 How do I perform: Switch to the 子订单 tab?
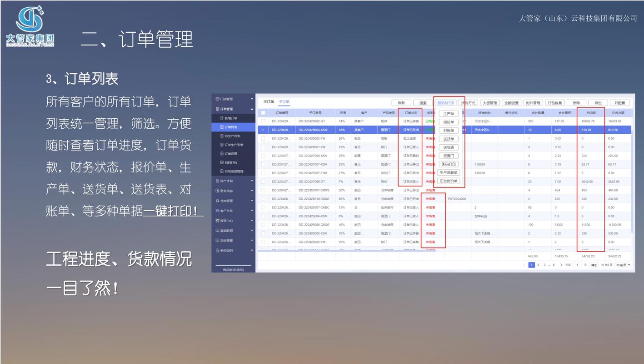(x=284, y=102)
